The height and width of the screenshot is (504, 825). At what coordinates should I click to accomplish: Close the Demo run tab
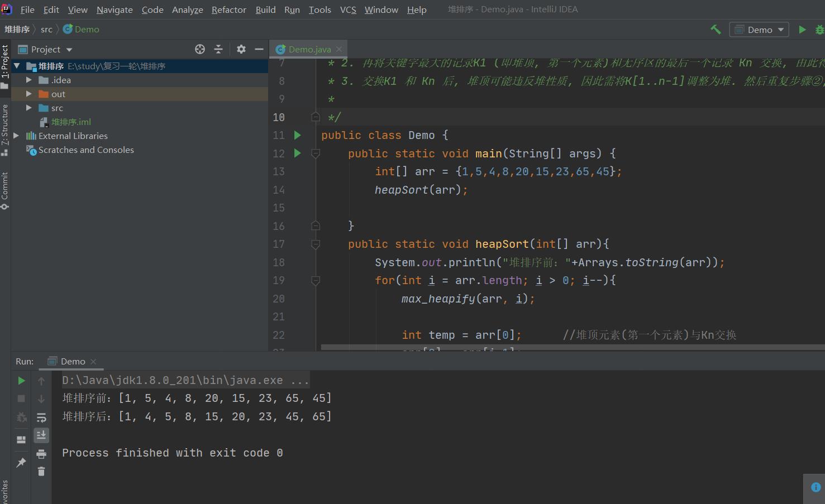(93, 362)
